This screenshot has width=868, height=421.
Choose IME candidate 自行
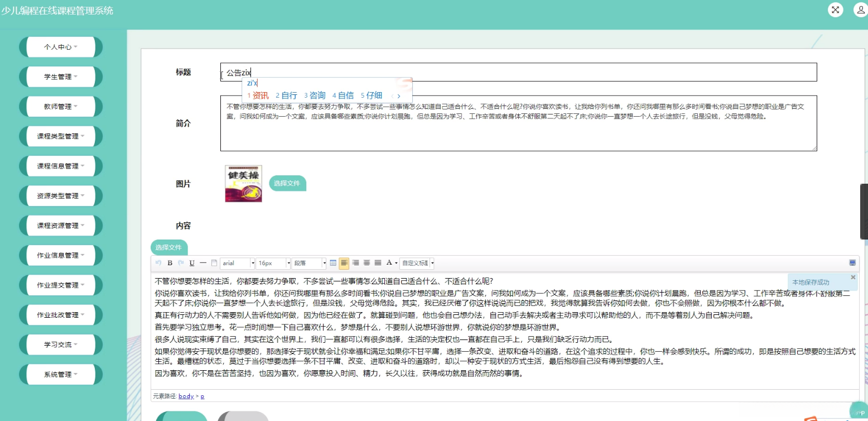pyautogui.click(x=286, y=95)
